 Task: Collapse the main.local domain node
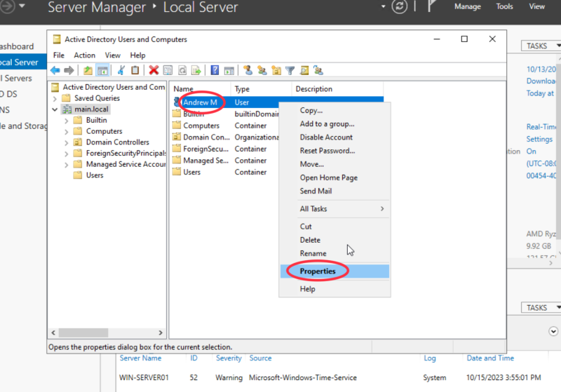(x=55, y=109)
